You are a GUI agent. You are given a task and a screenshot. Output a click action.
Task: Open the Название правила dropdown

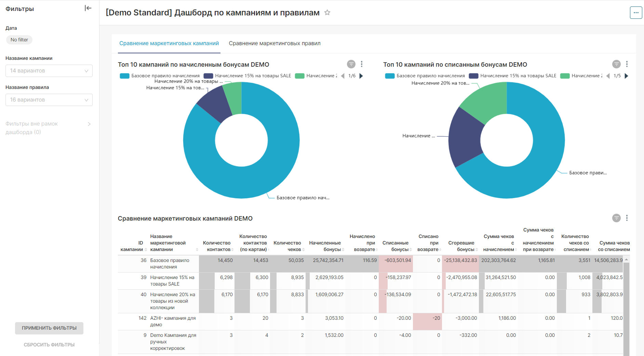pos(49,100)
